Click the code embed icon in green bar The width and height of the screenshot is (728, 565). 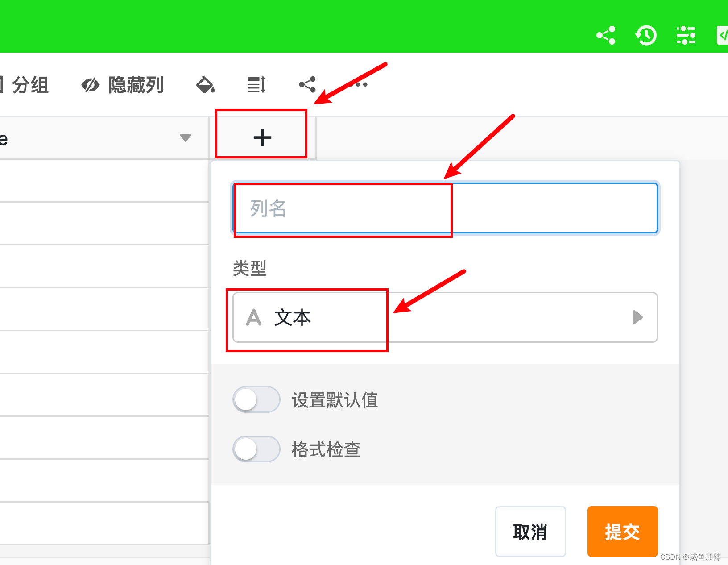point(723,35)
